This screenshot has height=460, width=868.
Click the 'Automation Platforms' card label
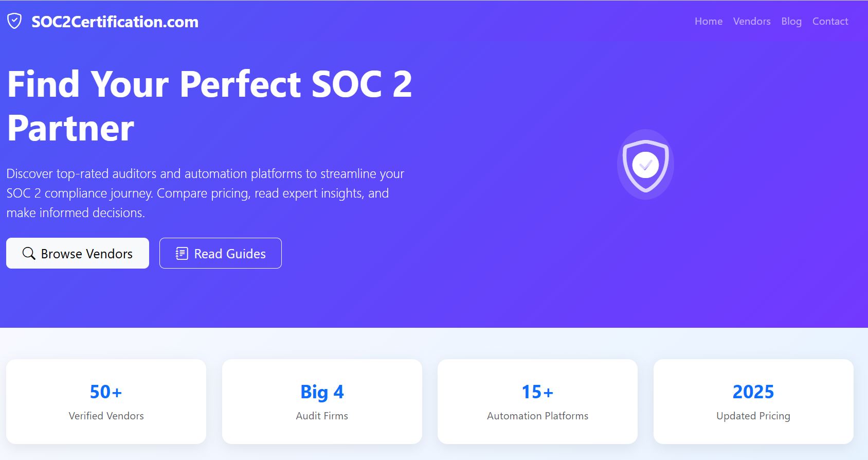point(537,416)
